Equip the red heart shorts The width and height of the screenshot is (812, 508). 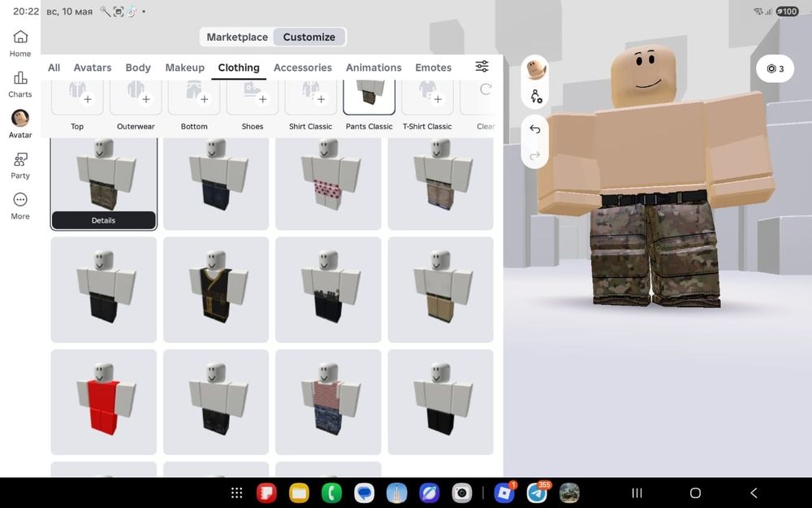pyautogui.click(x=328, y=184)
